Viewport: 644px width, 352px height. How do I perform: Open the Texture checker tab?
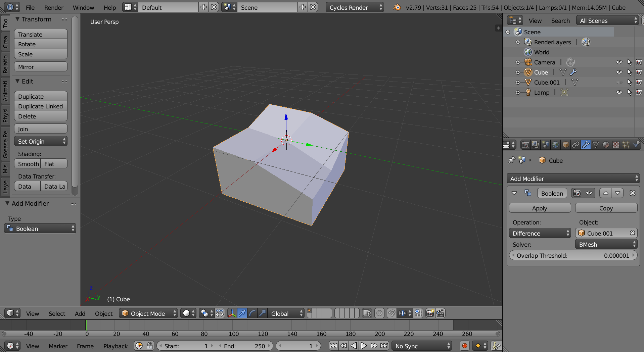point(616,145)
